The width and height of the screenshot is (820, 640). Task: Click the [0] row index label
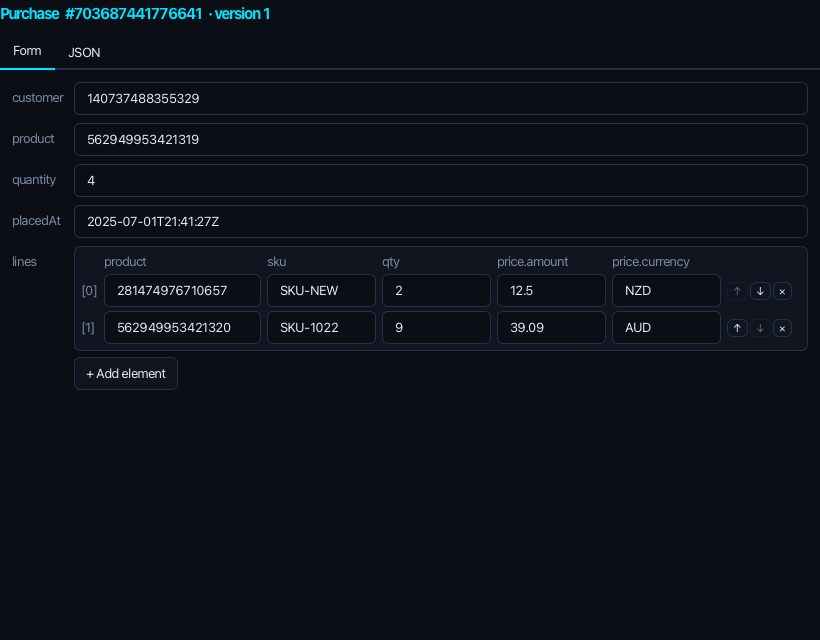89,291
